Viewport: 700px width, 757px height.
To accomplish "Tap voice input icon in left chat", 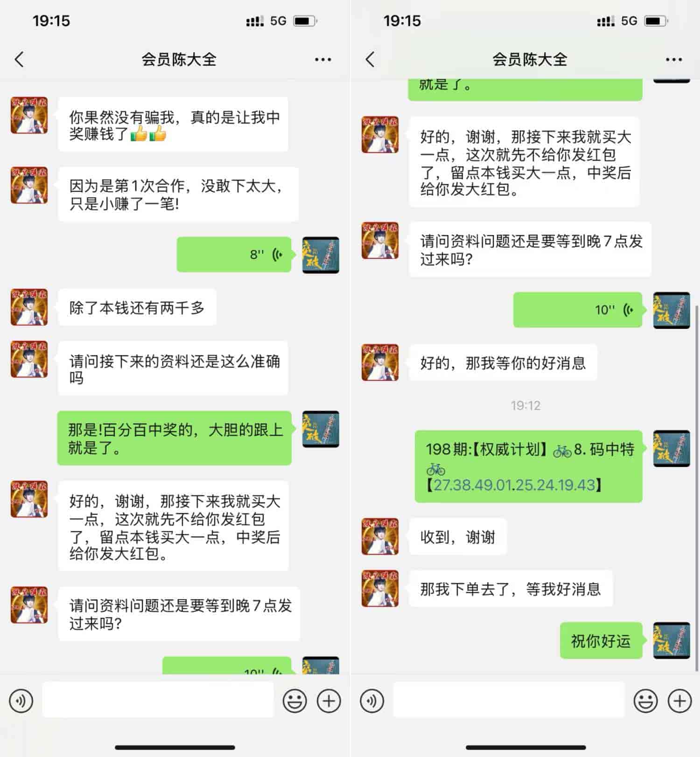I will tap(21, 701).
